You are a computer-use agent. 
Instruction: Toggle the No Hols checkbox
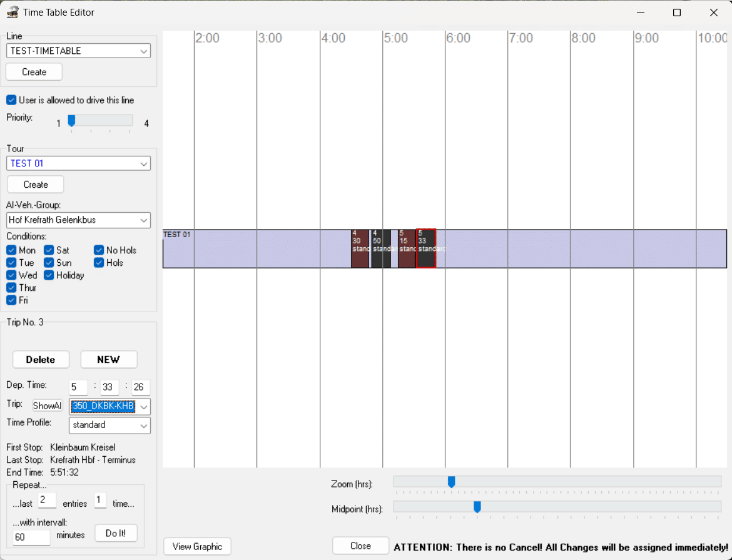pyautogui.click(x=99, y=250)
